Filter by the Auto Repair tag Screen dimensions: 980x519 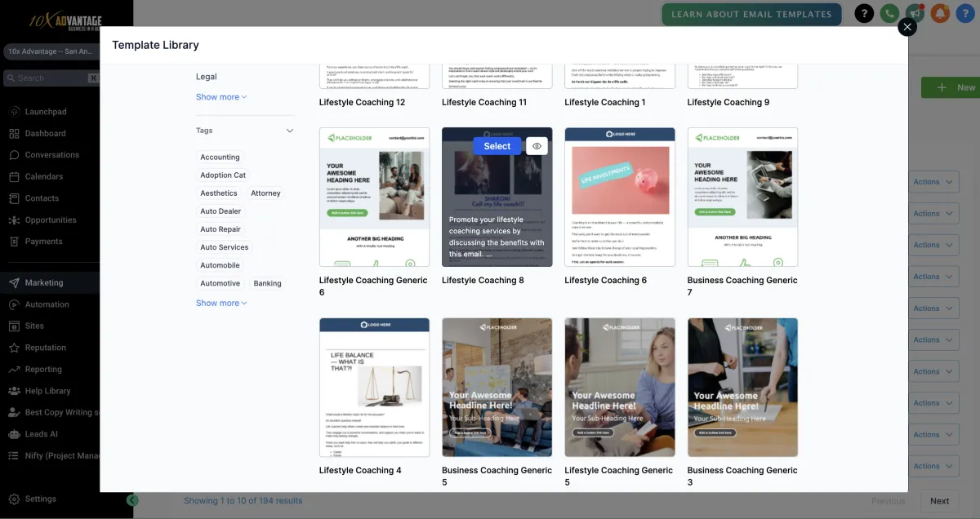coord(220,229)
